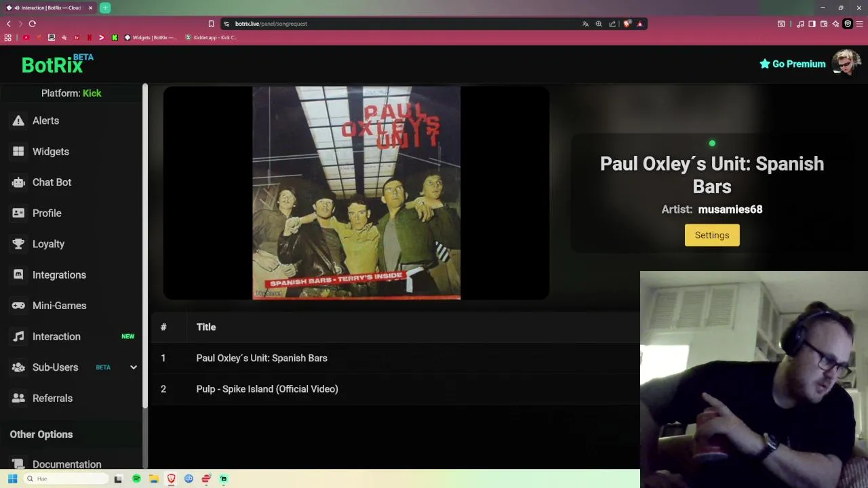This screenshot has width=868, height=488.
Task: Click the Windows Start button
Action: coord(12,479)
